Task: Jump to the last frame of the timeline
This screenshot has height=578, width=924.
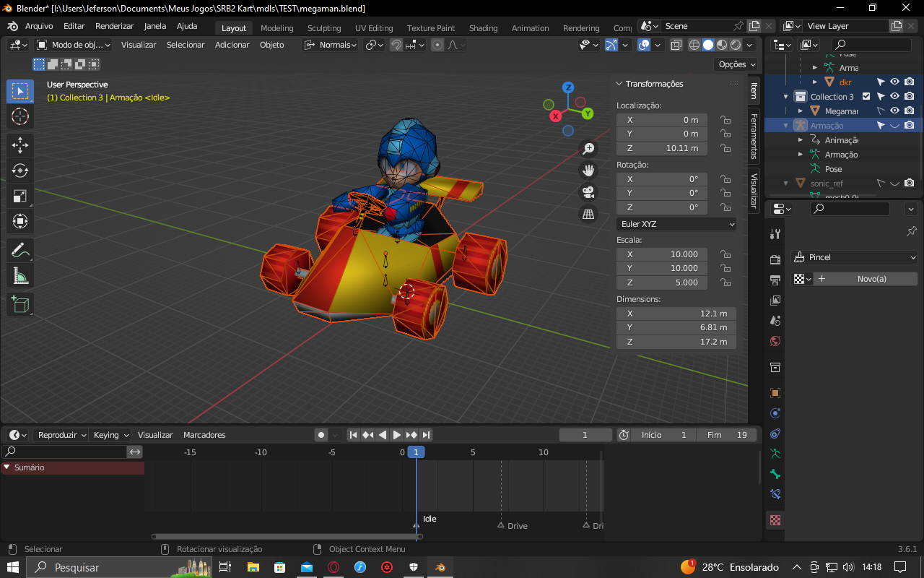Action: point(426,435)
